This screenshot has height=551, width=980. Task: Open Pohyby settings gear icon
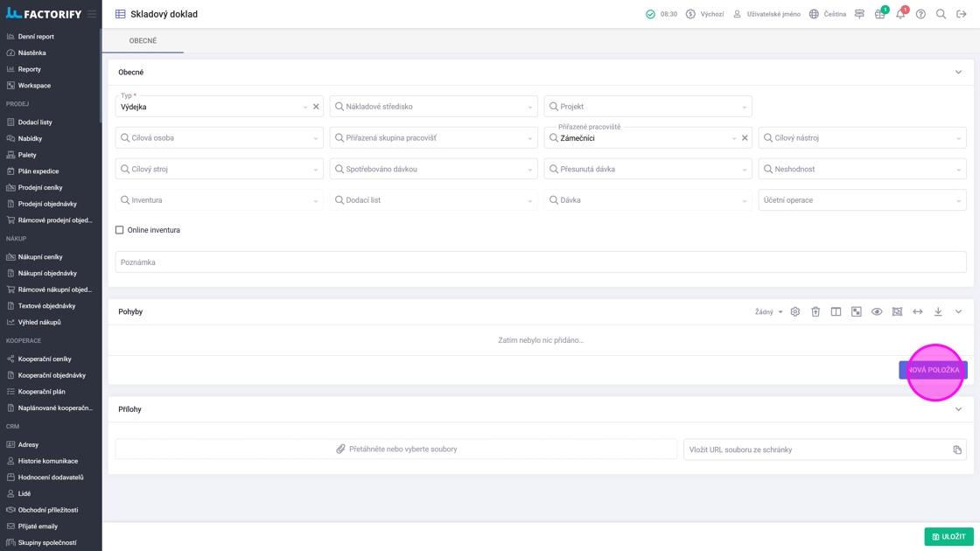tap(795, 312)
